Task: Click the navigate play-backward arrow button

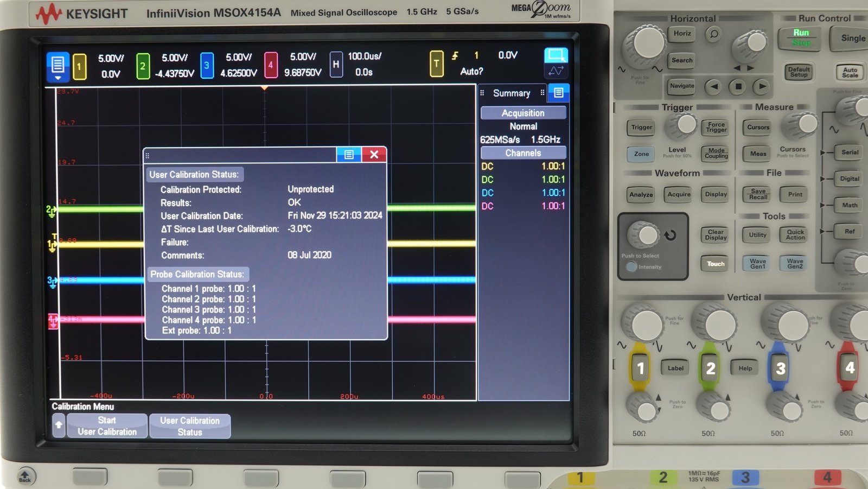Action: (x=714, y=86)
